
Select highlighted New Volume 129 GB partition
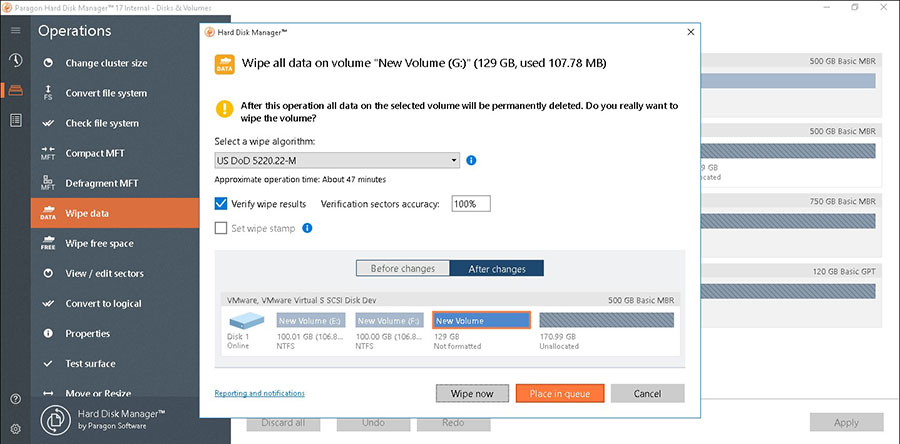(481, 320)
